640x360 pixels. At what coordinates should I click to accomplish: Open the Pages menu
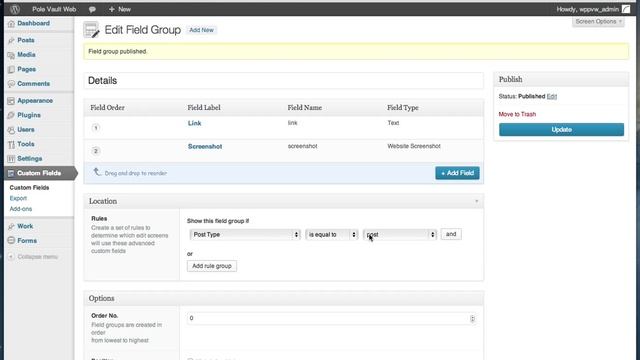(x=27, y=69)
